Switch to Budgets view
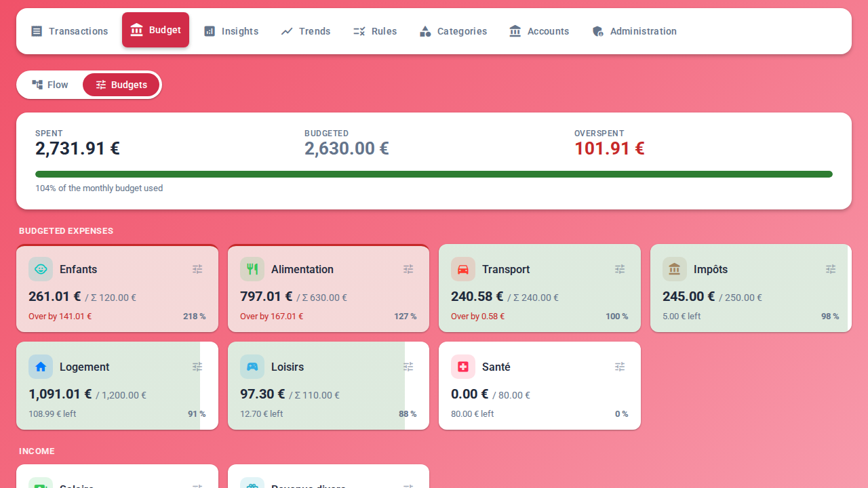This screenshot has width=868, height=488. (x=121, y=85)
